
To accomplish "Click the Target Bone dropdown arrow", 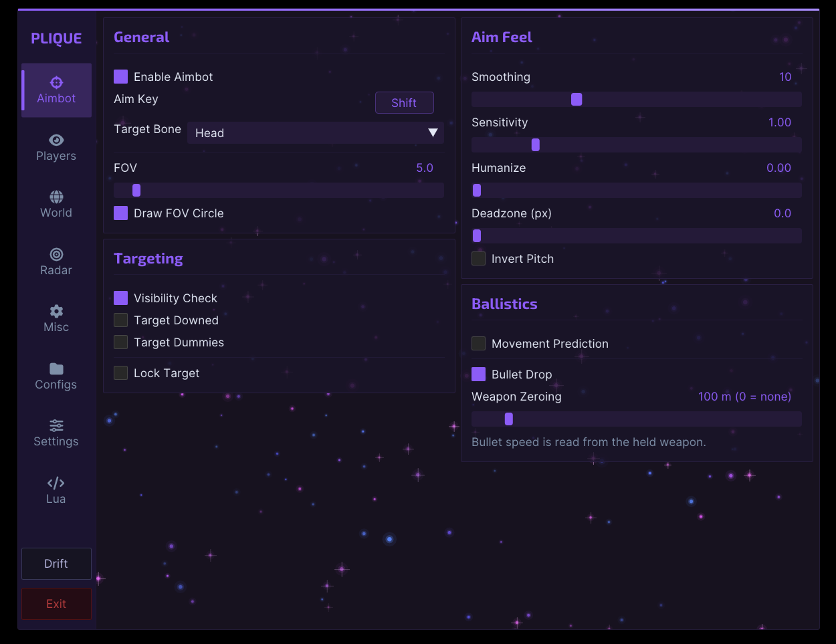I will click(433, 132).
